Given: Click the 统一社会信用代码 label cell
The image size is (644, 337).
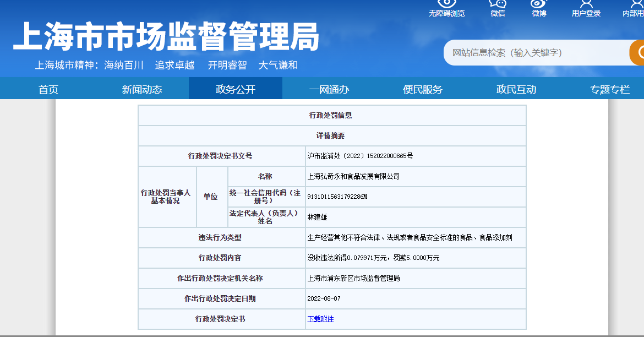Looking at the screenshot, I should pos(266,197).
